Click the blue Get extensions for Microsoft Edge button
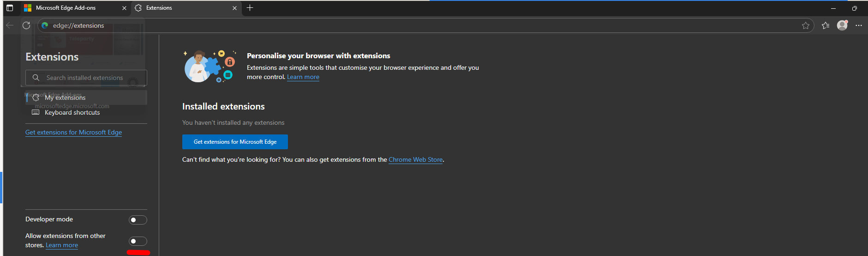 235,142
